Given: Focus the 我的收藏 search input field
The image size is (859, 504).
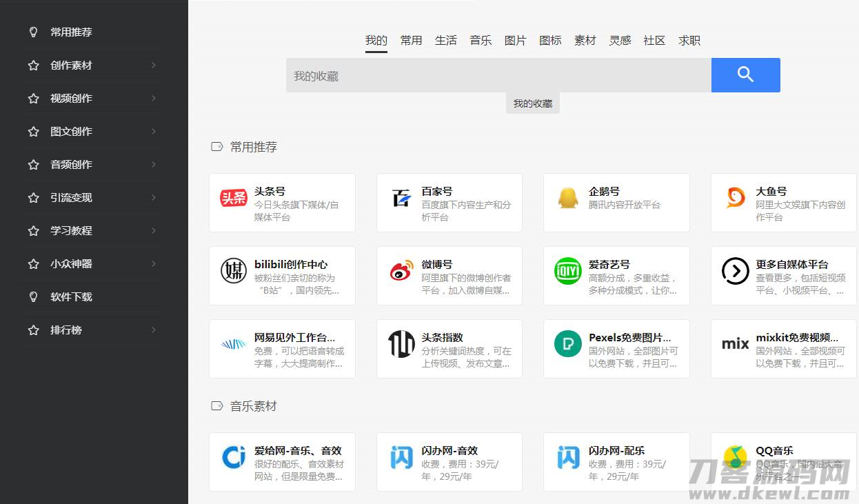Looking at the screenshot, I should click(498, 75).
